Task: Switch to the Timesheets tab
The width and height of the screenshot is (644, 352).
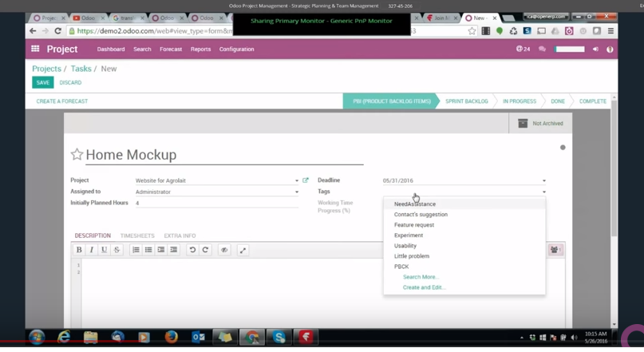Action: (x=137, y=236)
